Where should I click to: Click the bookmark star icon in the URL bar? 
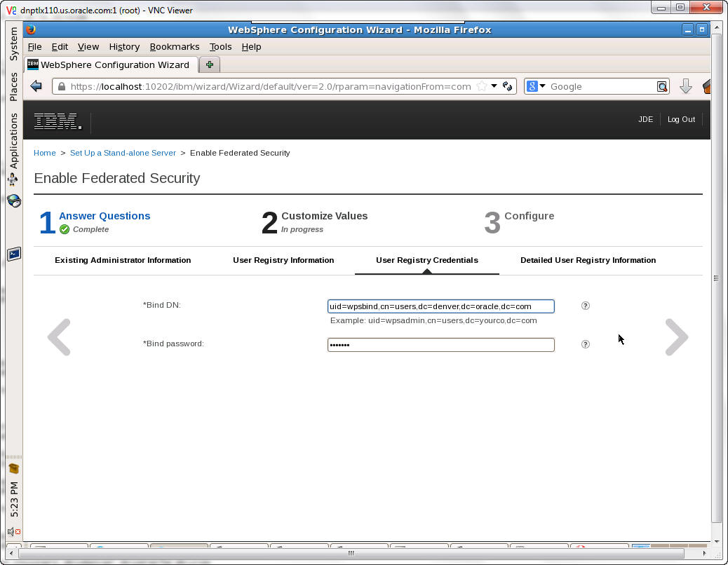tap(481, 86)
